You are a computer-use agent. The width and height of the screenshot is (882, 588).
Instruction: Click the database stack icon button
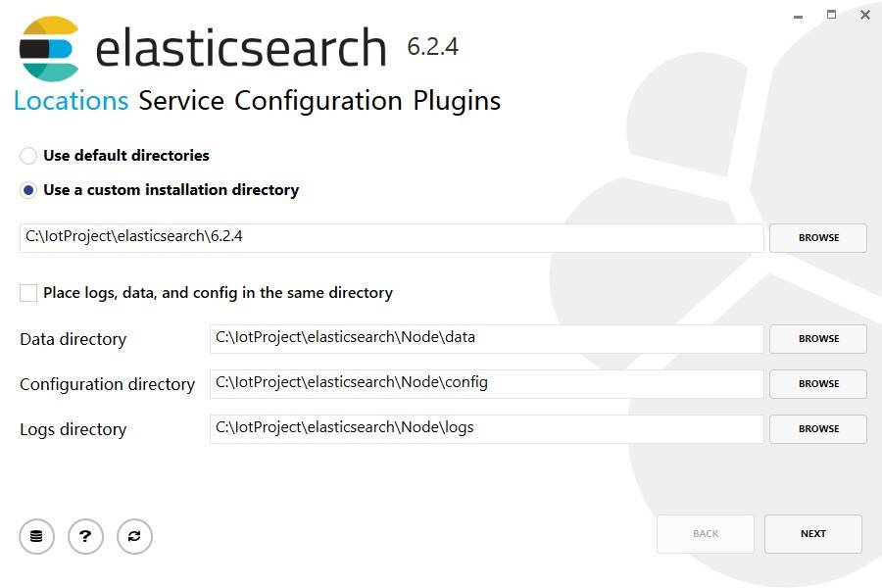click(x=36, y=536)
